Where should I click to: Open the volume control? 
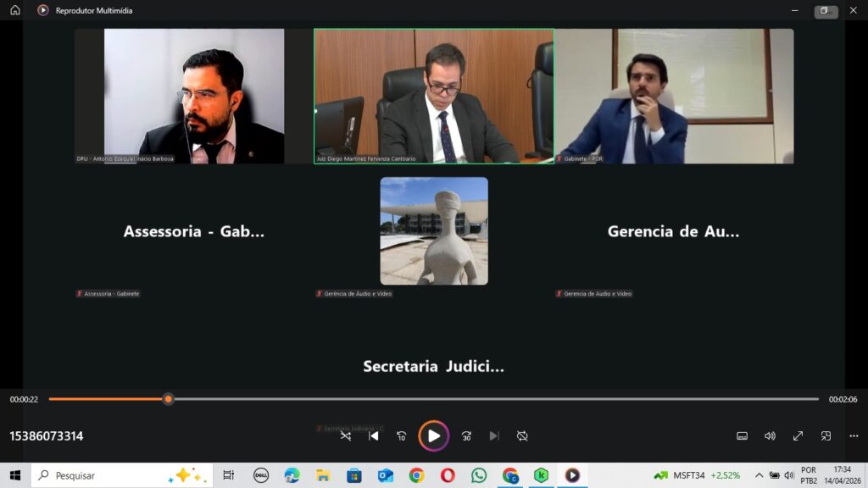point(770,435)
